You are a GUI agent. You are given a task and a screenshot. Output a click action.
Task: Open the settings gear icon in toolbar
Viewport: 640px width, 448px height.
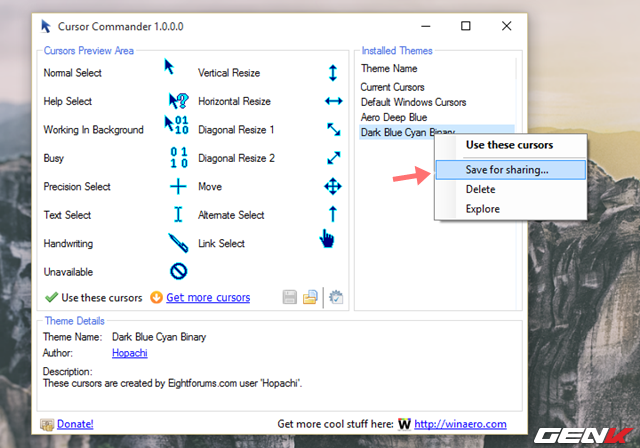pos(336,297)
